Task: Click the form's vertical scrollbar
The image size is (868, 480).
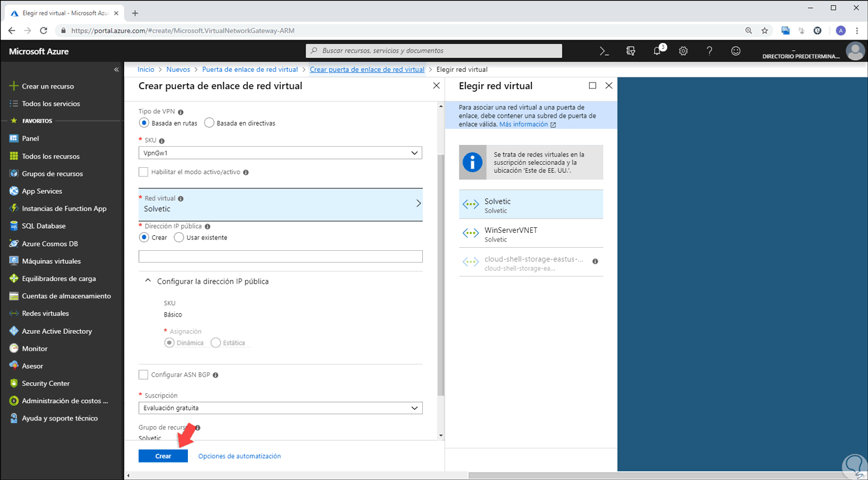Action: 441,275
